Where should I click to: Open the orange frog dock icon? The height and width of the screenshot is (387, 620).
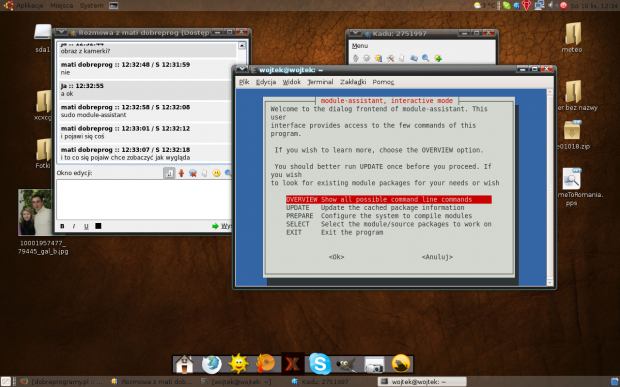[x=401, y=364]
